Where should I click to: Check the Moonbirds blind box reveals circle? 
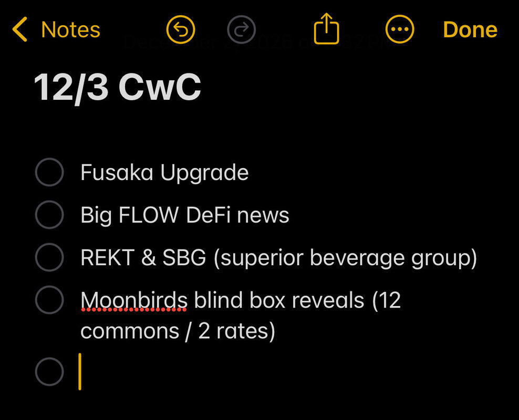[49, 300]
